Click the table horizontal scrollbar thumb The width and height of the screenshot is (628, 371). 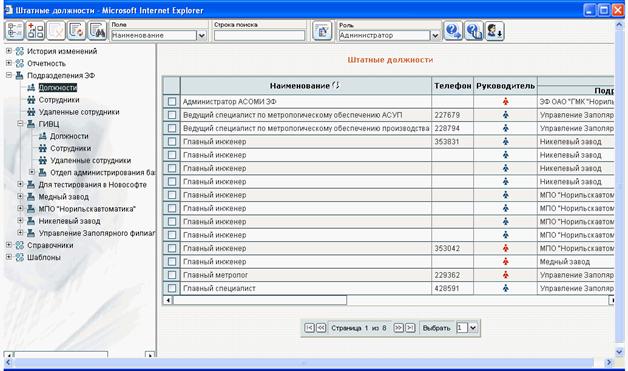coord(260,300)
